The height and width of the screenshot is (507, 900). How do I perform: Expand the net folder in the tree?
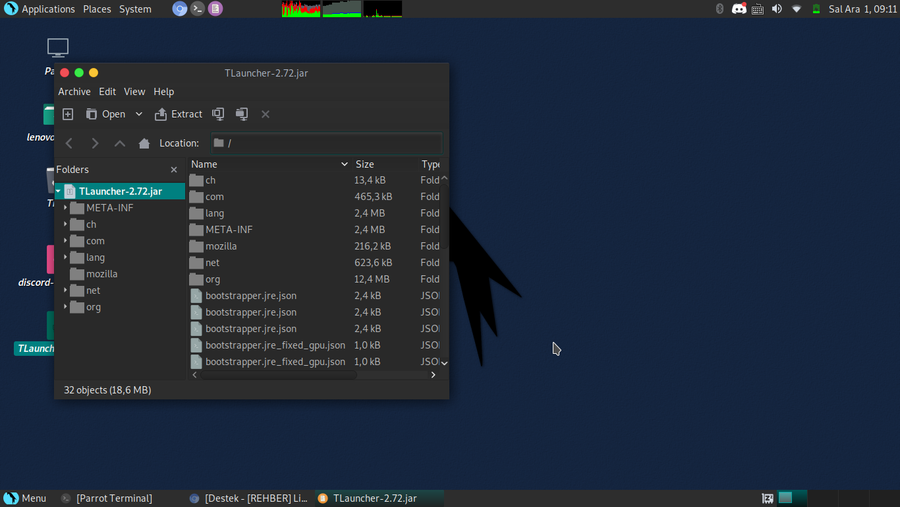[65, 291]
